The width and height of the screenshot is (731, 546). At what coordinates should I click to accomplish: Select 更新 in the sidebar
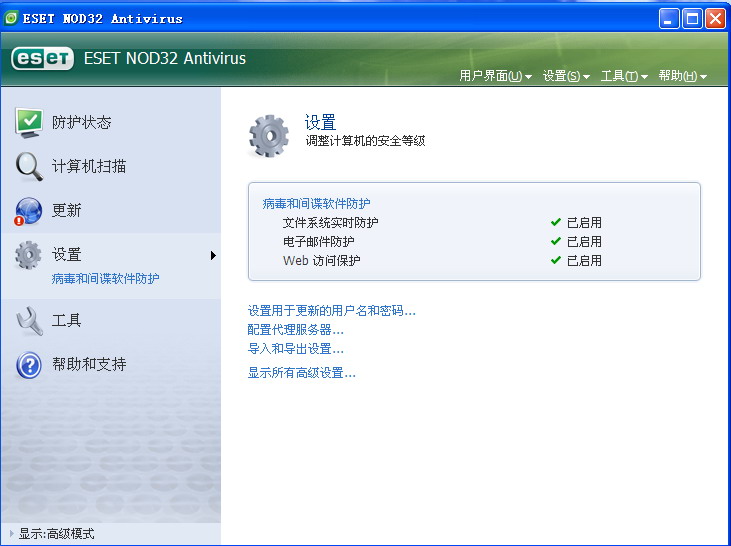[67, 211]
